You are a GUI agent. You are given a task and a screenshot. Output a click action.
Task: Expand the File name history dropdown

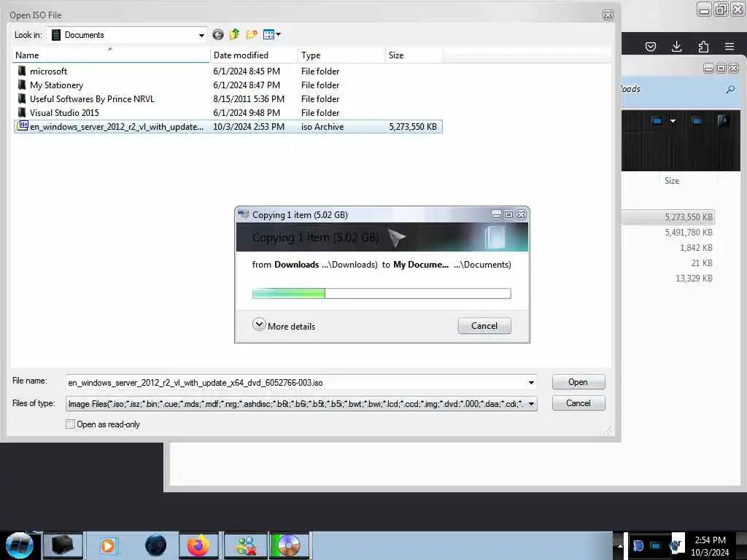[x=531, y=382]
